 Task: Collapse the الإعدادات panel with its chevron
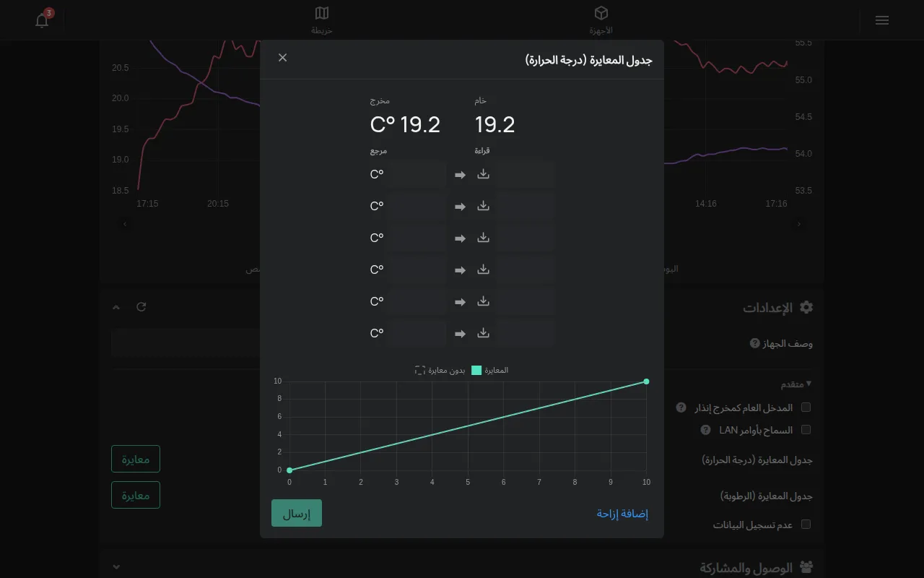(116, 307)
